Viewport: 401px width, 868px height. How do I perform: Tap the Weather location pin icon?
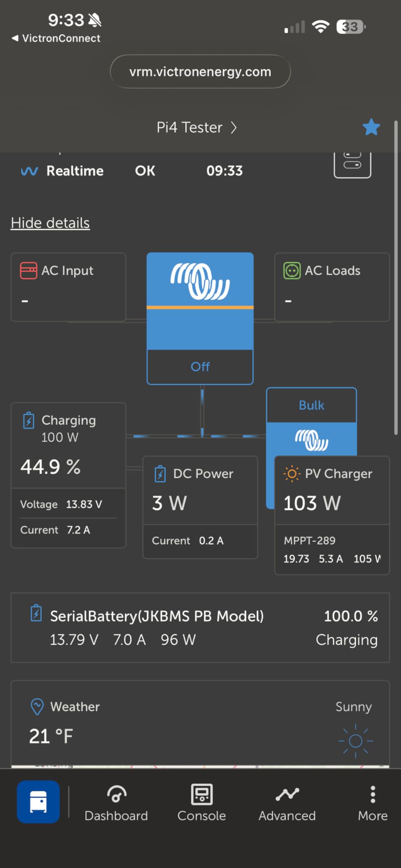[x=37, y=707]
